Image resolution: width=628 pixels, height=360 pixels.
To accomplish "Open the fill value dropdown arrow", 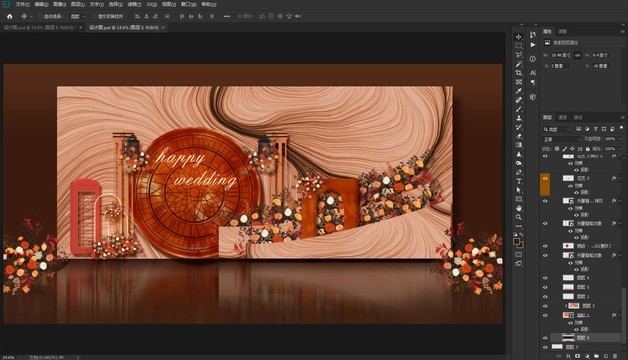I will click(x=620, y=149).
